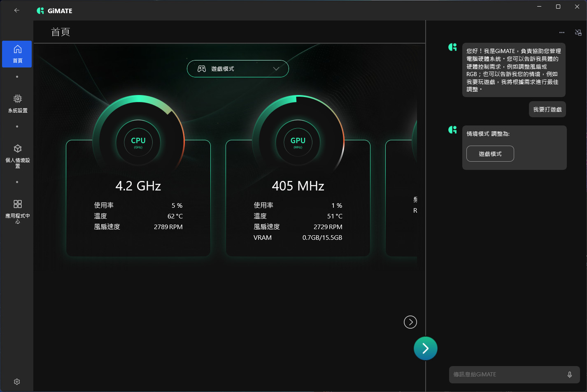The height and width of the screenshot is (392, 587).
Task: Click the GPU circular gauge
Action: pyautogui.click(x=298, y=142)
